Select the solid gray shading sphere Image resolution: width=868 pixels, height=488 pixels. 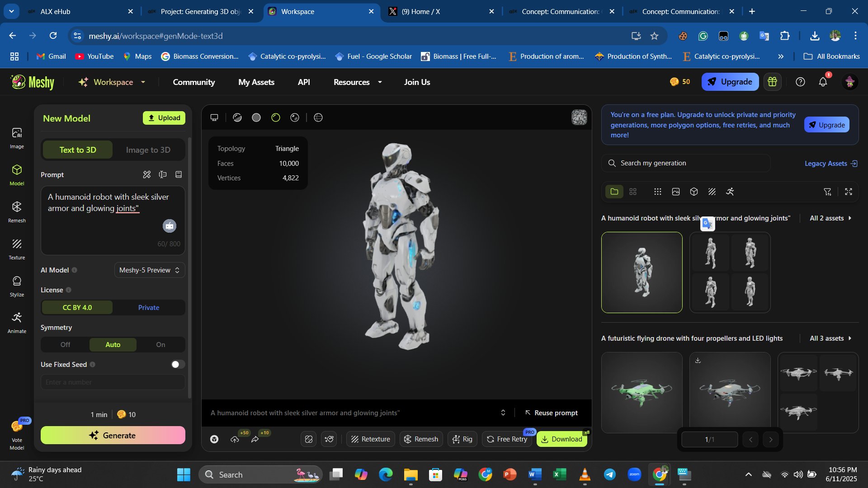click(256, 117)
